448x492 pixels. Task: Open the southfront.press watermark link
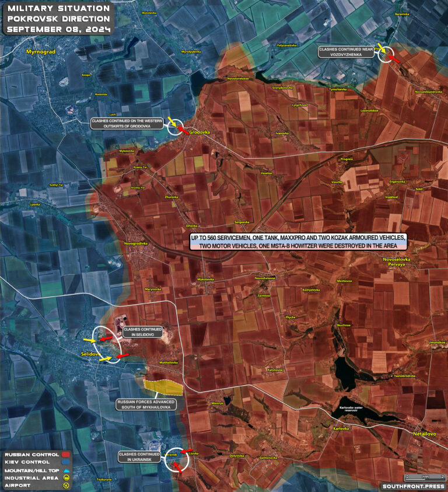tap(411, 486)
